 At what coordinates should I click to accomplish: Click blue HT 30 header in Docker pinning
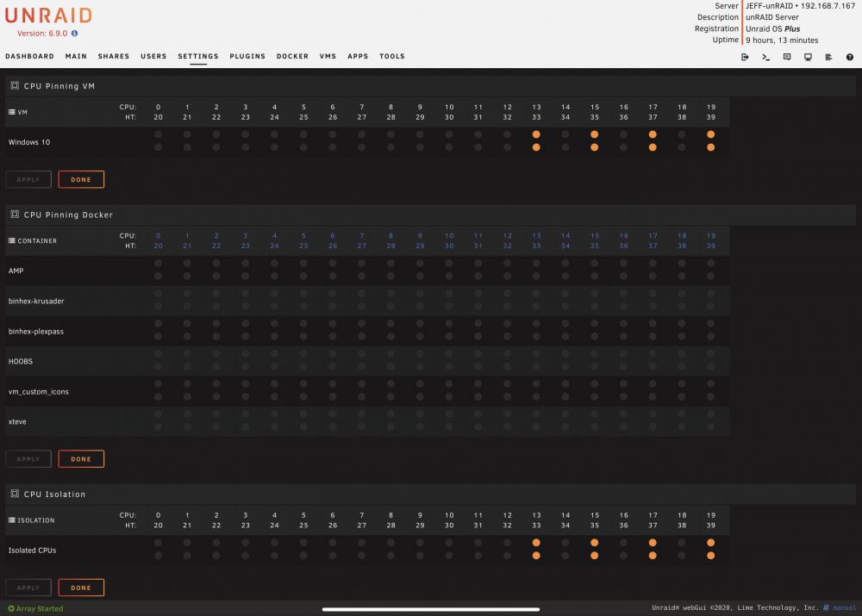point(449,246)
